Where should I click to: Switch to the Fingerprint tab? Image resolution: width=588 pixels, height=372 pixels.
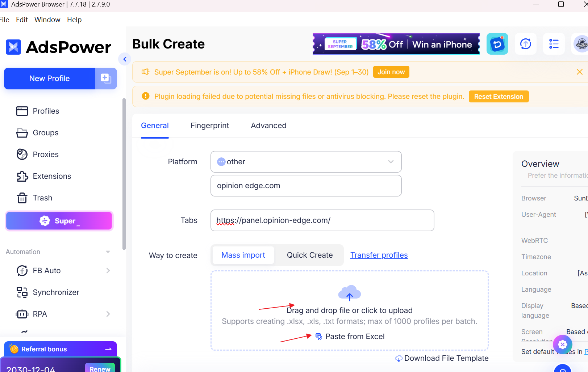(x=209, y=126)
